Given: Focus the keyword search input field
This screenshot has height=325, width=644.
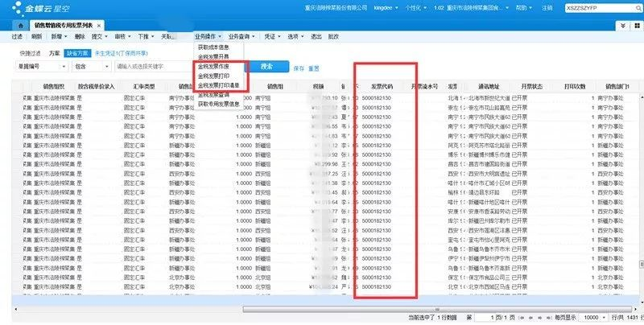Looking at the screenshot, I should 154,67.
